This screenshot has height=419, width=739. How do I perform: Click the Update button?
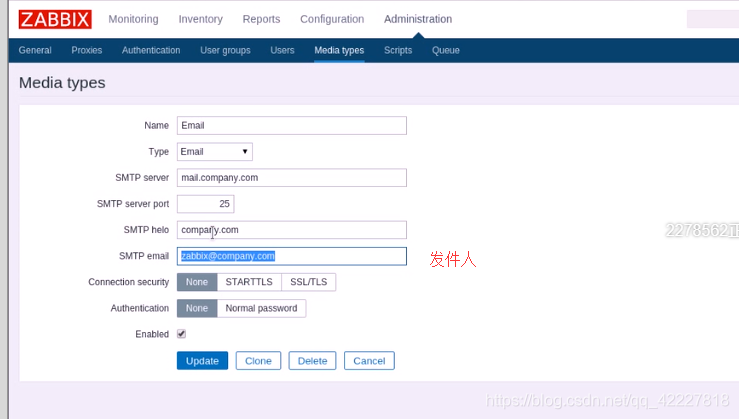203,361
